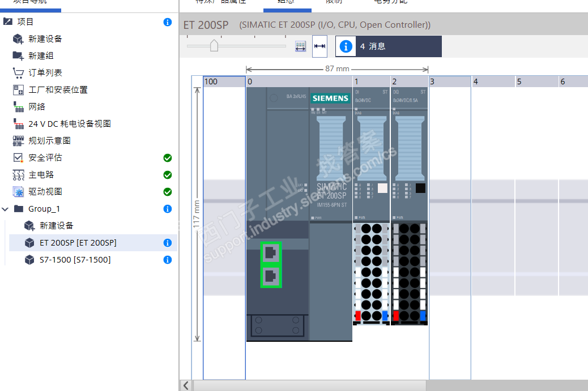Adjust the zoom slider handle

(x=214, y=46)
